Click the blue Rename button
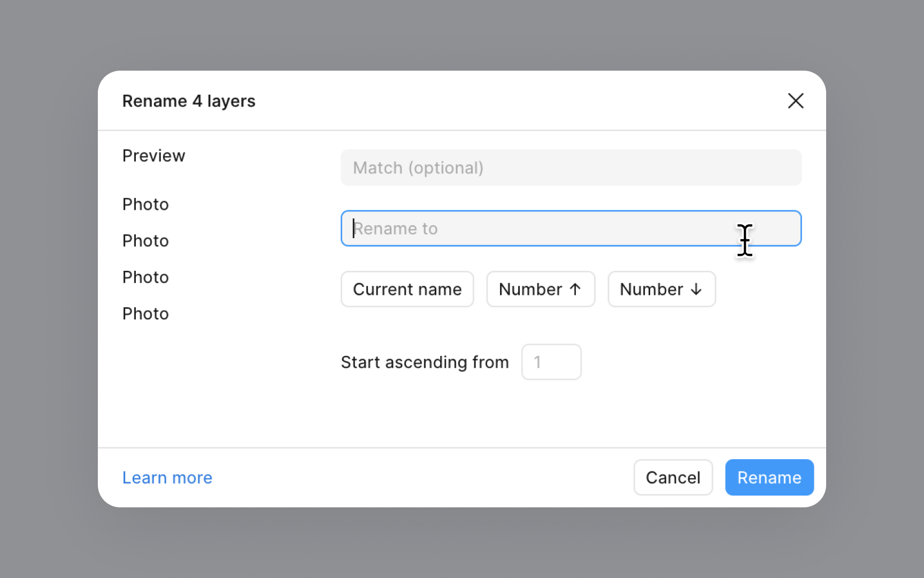924x578 pixels. [769, 477]
